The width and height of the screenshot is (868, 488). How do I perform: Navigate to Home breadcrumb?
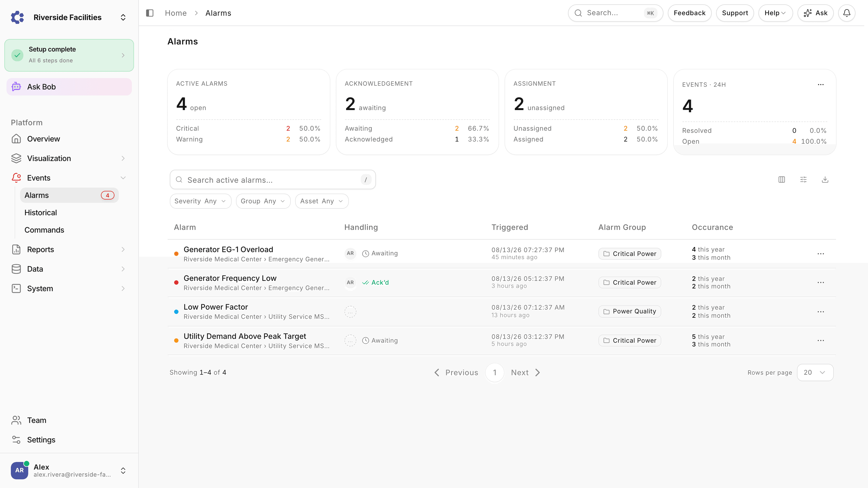point(175,13)
